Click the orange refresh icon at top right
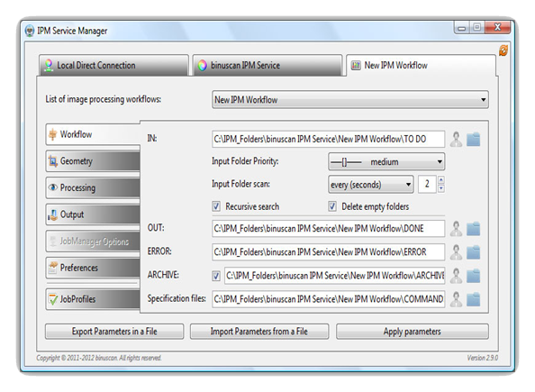Viewport: 535px width, 392px height. coord(503,50)
